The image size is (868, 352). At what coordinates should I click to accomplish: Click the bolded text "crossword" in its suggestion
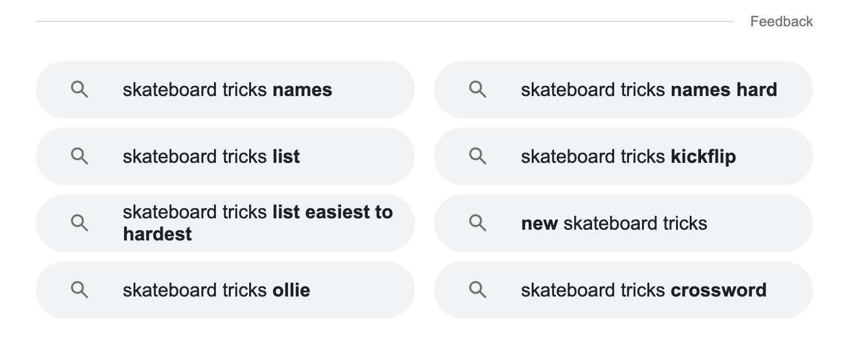coord(719,290)
